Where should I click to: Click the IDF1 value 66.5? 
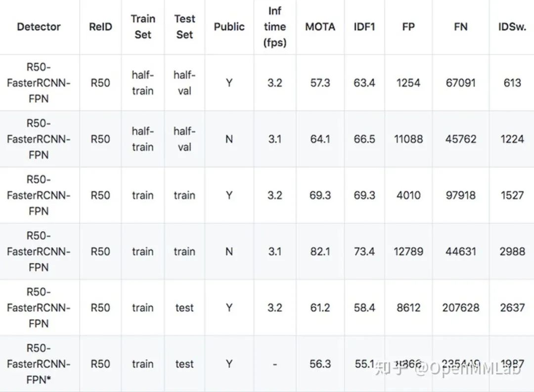point(364,139)
